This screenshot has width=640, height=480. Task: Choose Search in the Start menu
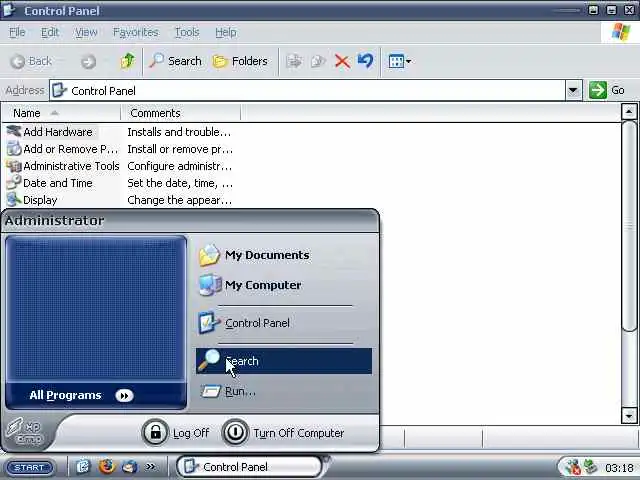point(284,361)
